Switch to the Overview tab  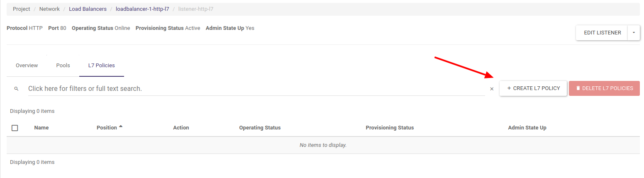click(27, 66)
